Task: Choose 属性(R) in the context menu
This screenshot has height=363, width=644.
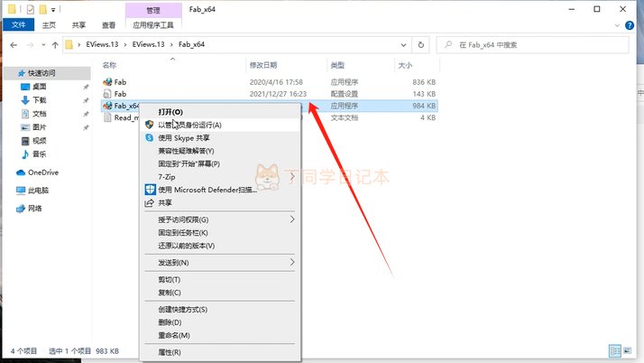Action: pyautogui.click(x=220, y=352)
